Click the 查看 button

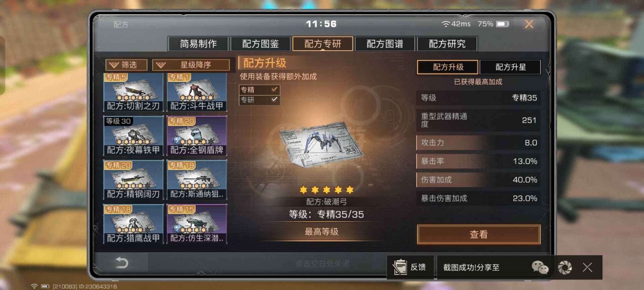(479, 234)
